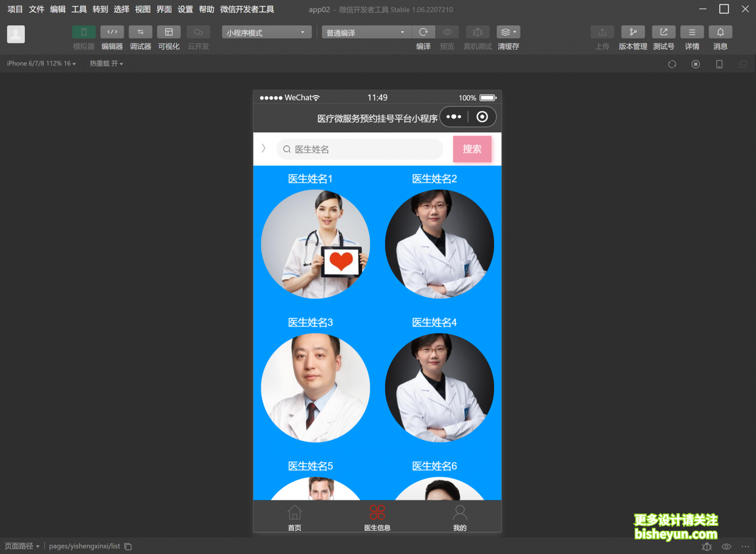Toggle the visualization (可视化) panel

169,32
